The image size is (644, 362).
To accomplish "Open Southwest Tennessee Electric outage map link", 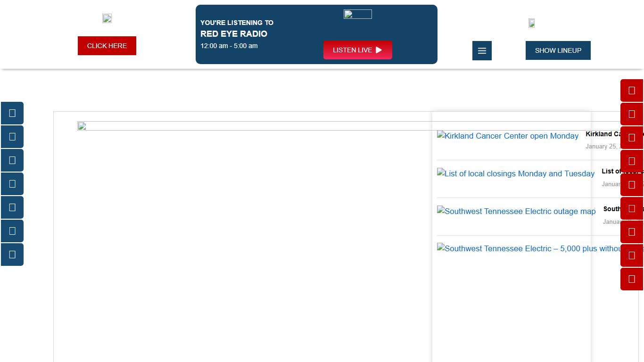I will click(x=516, y=211).
